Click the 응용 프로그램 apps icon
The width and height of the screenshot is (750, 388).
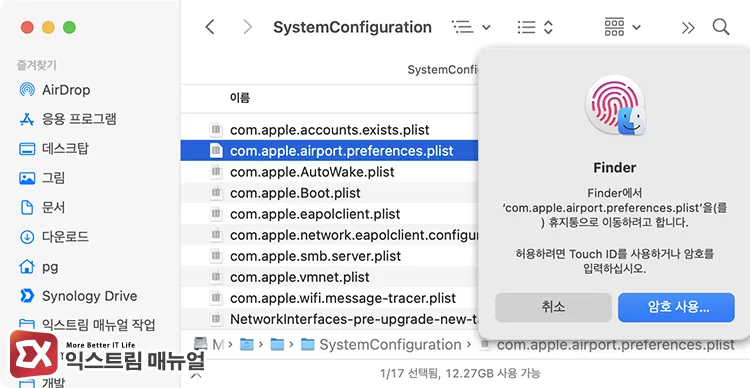click(27, 119)
